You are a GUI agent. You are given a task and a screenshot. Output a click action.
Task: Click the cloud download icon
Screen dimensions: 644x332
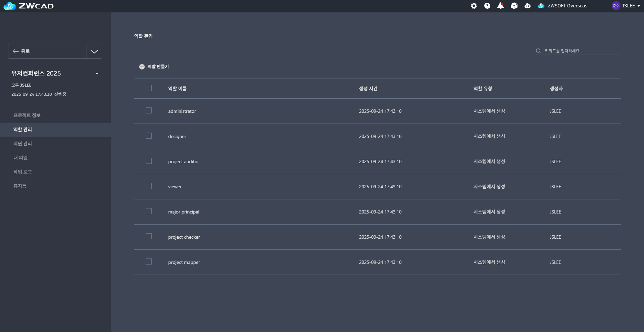coord(527,6)
